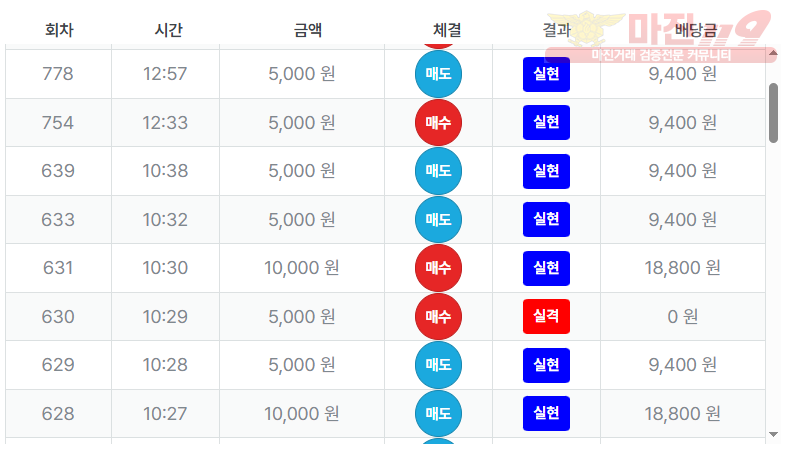Click the 실현 badge in row 628
Image resolution: width=788 pixels, height=449 pixels.
546,413
